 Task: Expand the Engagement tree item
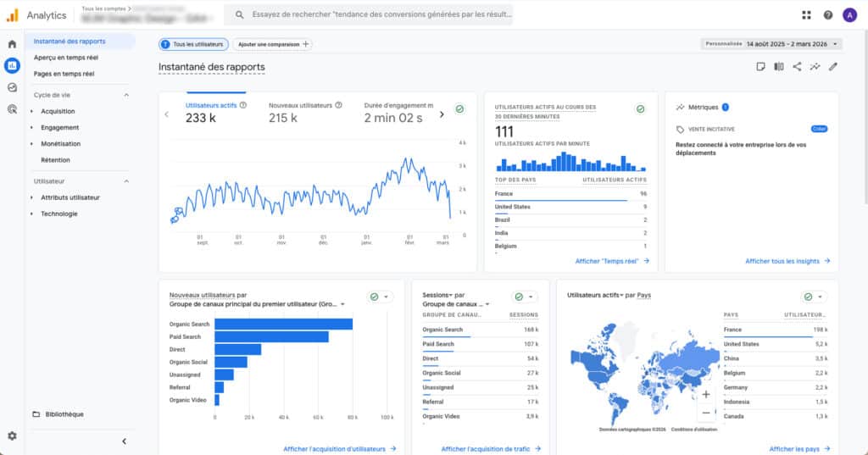[x=31, y=127]
